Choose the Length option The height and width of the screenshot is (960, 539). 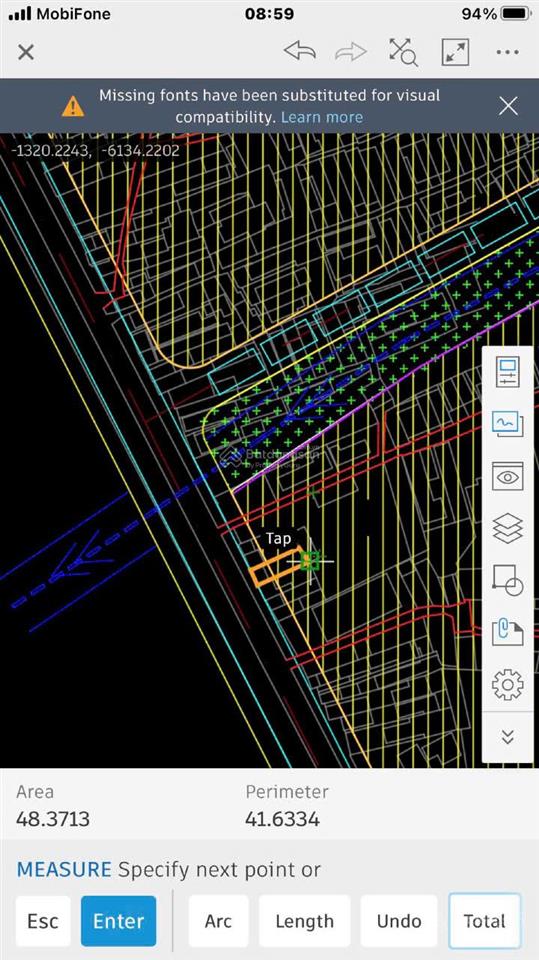pyautogui.click(x=304, y=921)
